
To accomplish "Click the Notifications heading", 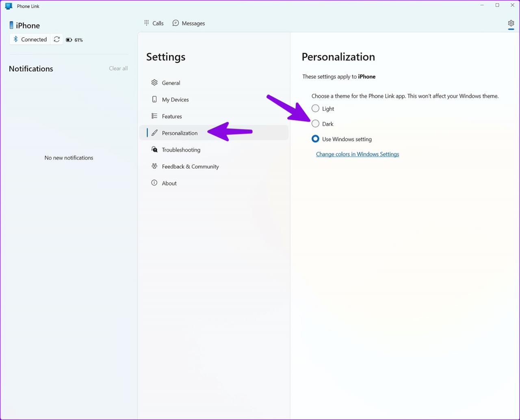I will pyautogui.click(x=31, y=69).
